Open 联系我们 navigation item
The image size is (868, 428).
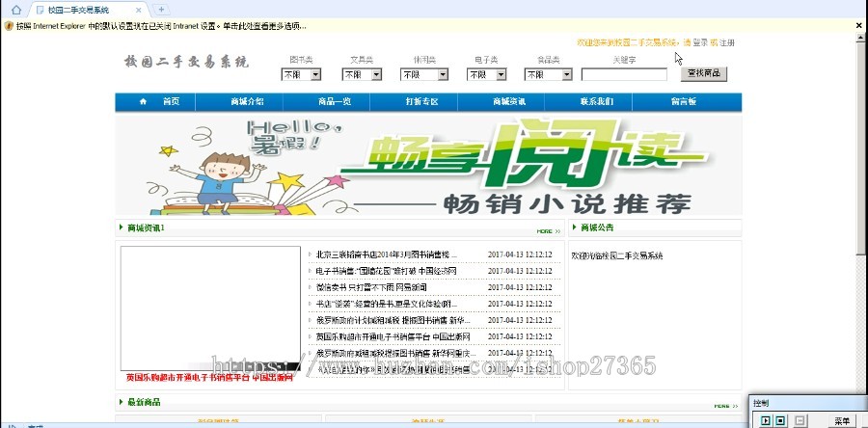coord(597,102)
